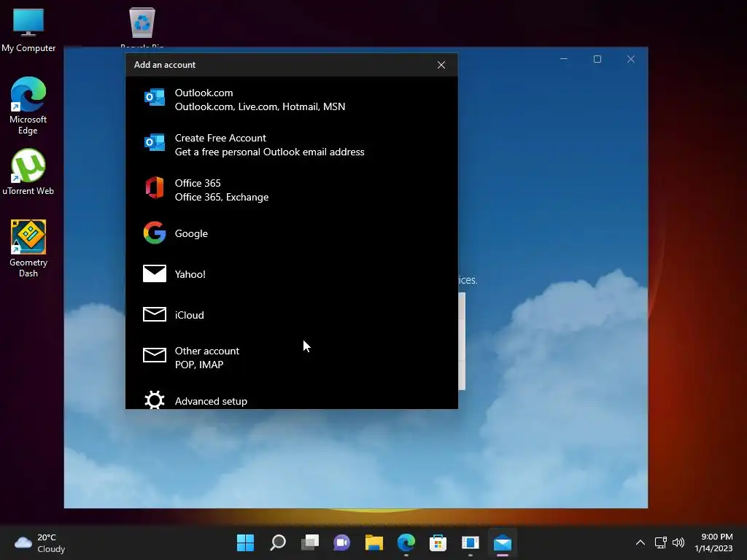This screenshot has width=747, height=560.
Task: Click 'Get a free personal Outlook email address'
Action: (x=270, y=152)
